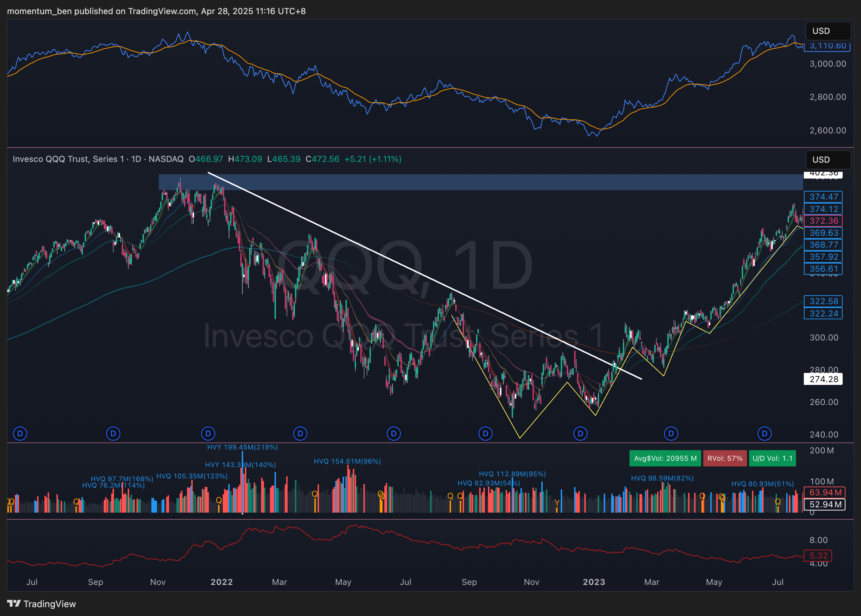Screen dimensions: 861x616
Task: Click the red RVol 57% badge
Action: (724, 458)
